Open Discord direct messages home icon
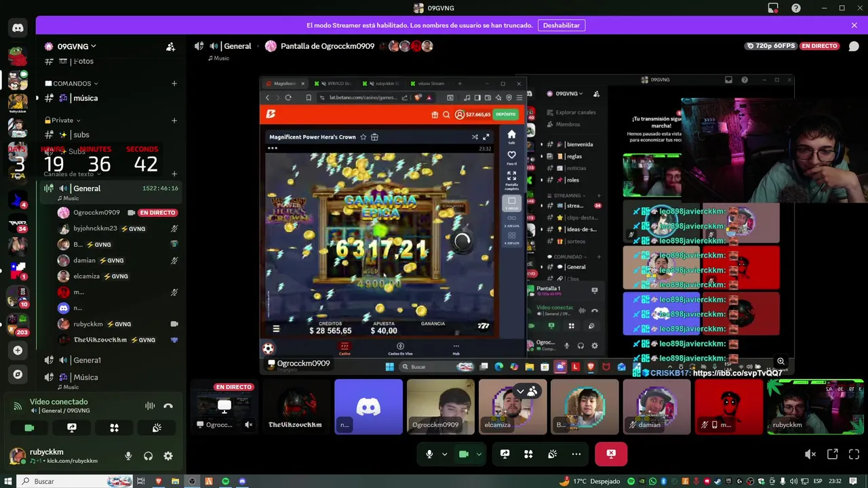868x488 pixels. [x=18, y=28]
